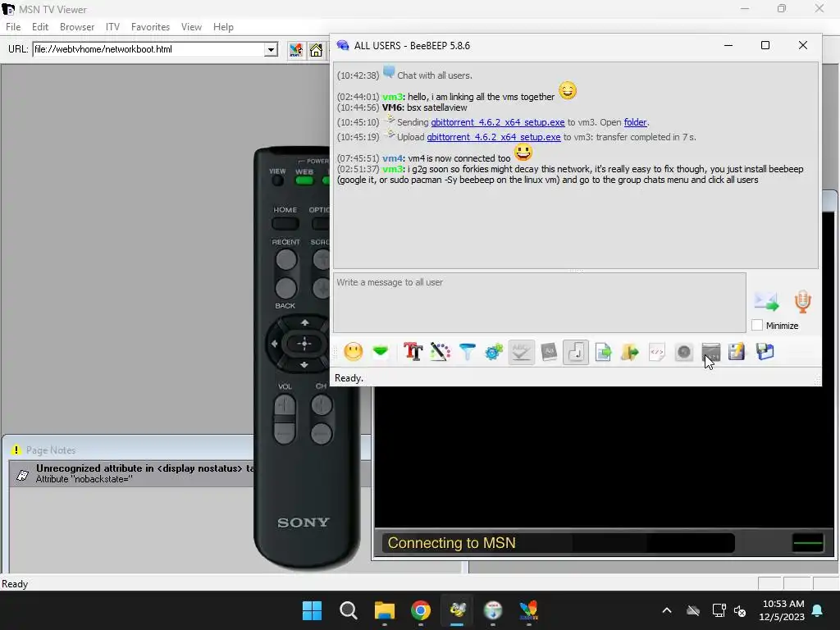Click the remote's CH down button
840x630 pixels.
coord(322,432)
